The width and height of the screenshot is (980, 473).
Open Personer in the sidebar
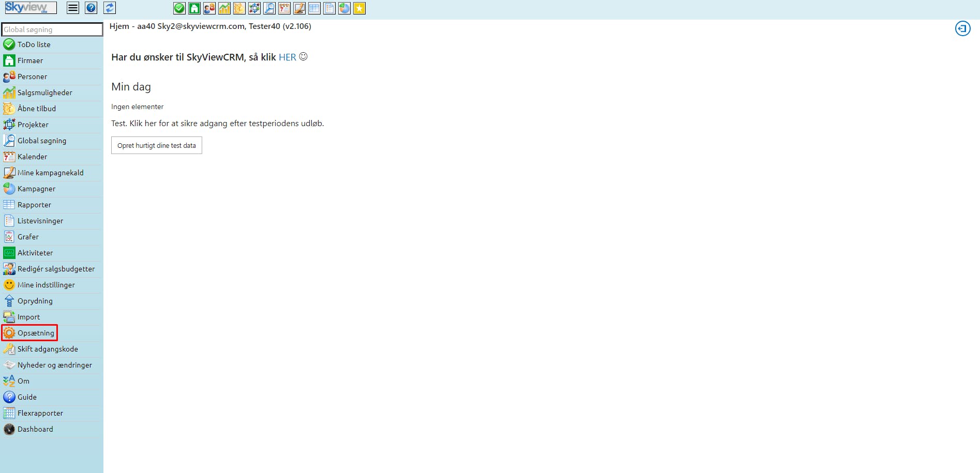[x=52, y=77]
